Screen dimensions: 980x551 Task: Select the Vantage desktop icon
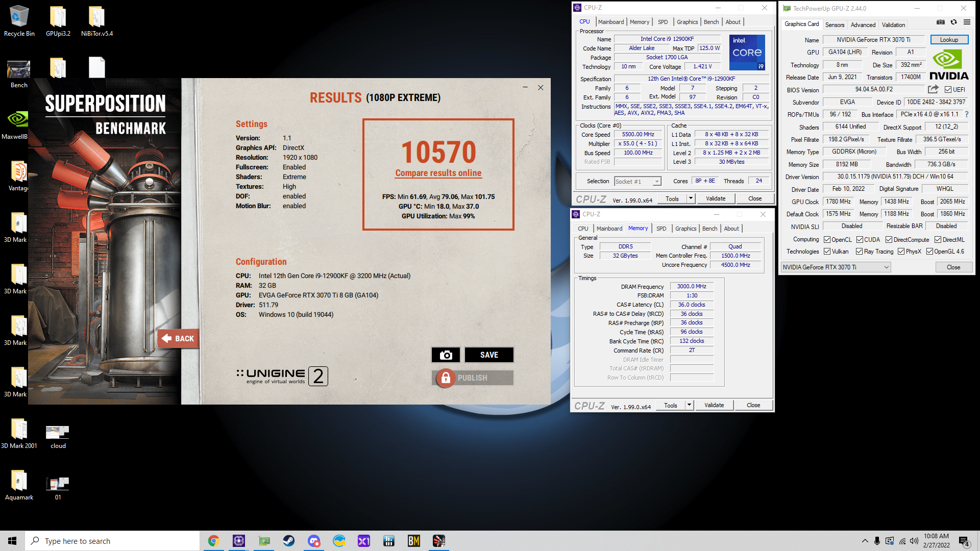tap(18, 177)
